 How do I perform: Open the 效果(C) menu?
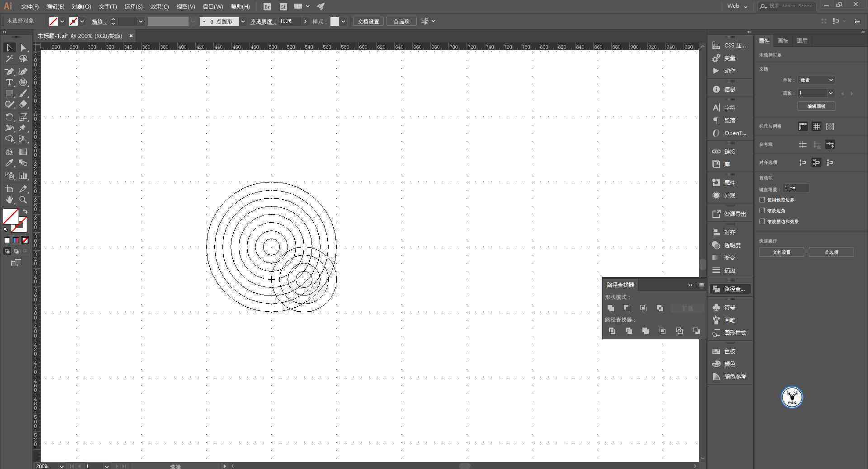(x=160, y=7)
